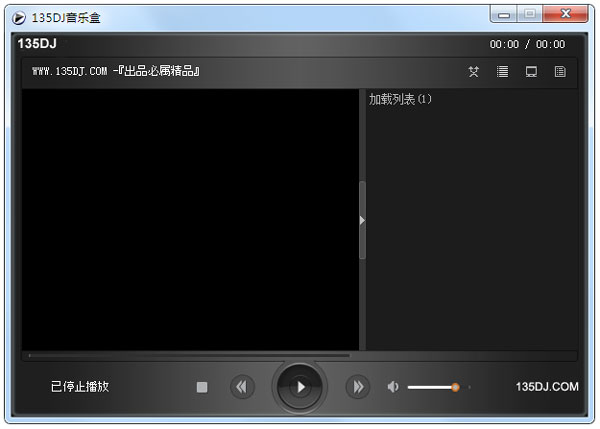This screenshot has width=600, height=429.
Task: Open the document list icon
Action: tap(560, 72)
